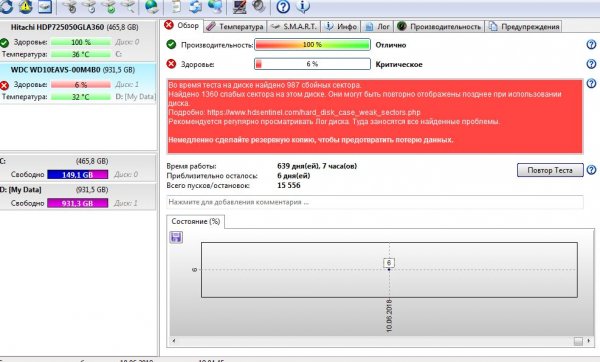Click the 10.06.2018 chart date label

(x=389, y=316)
